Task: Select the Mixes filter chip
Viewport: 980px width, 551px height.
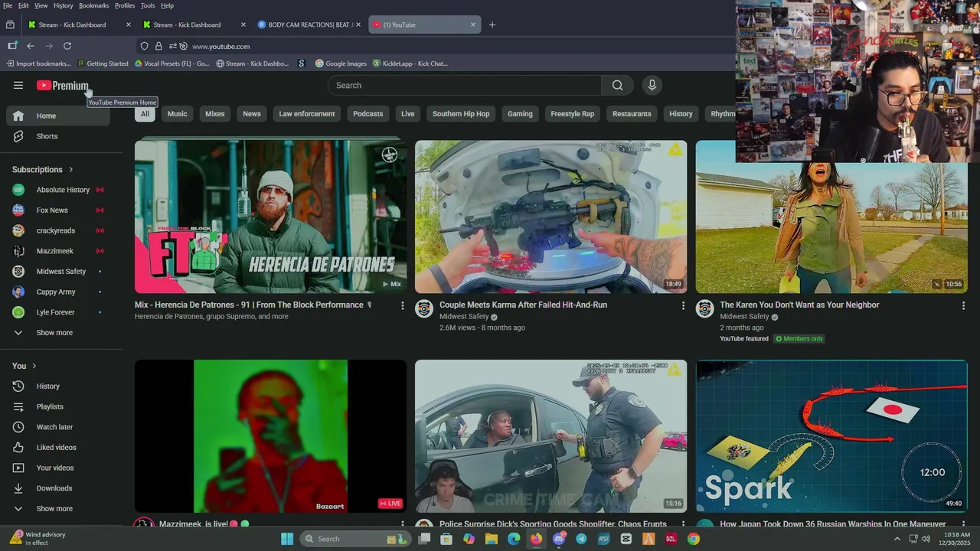Action: (215, 114)
